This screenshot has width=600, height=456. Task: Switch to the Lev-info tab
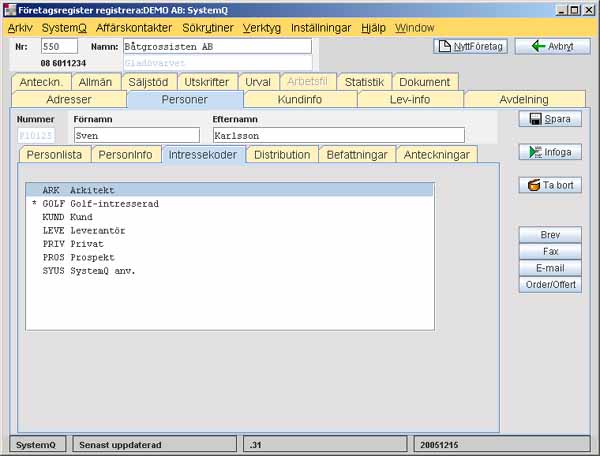(410, 99)
